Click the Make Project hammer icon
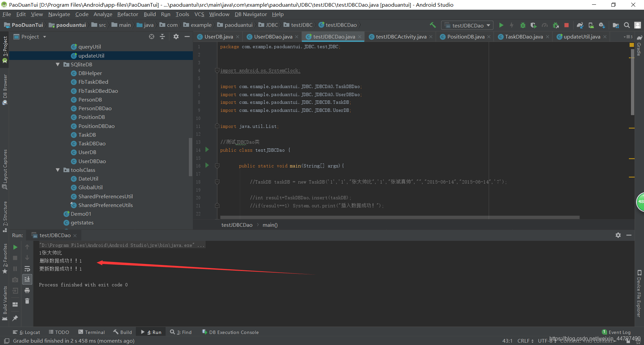This screenshot has width=644, height=345. pos(433,25)
